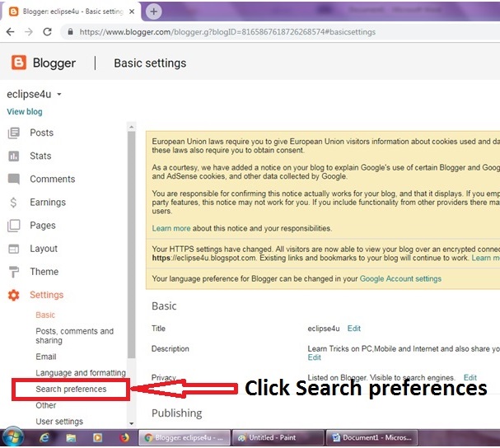500x448 pixels.
Task: Open Email settings submenu item
Action: 46,357
